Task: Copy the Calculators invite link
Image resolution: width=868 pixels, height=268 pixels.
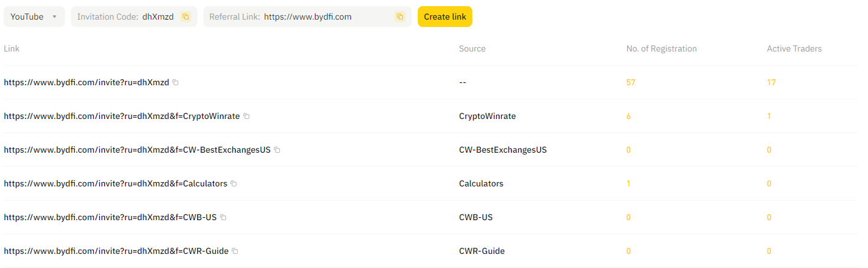Action: pos(233,183)
